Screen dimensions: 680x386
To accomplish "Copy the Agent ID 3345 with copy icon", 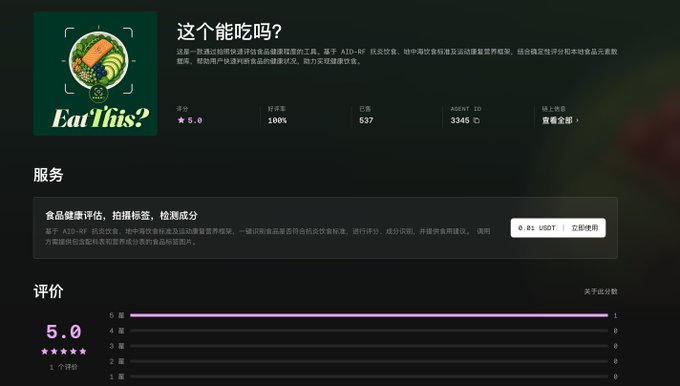I will click(x=476, y=121).
